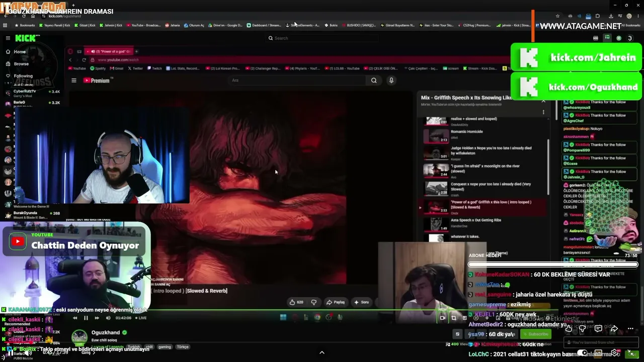
Task: Open the BurakOyunda channel in sidebar
Action: (33, 215)
